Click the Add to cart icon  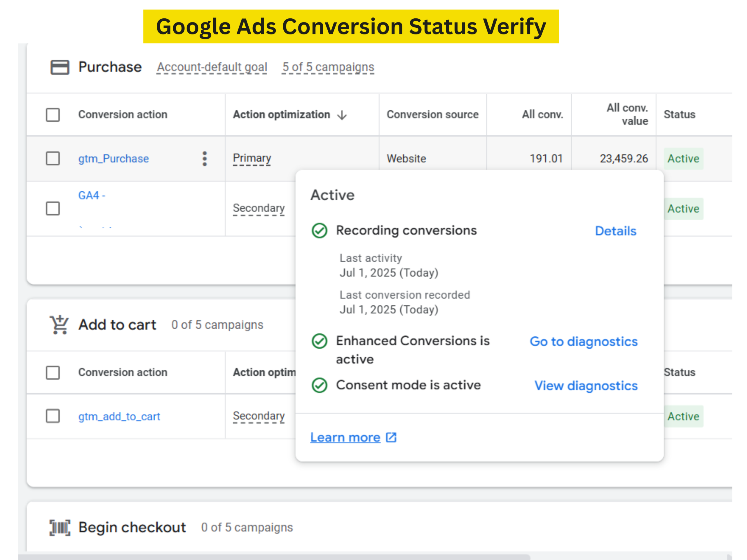(59, 325)
